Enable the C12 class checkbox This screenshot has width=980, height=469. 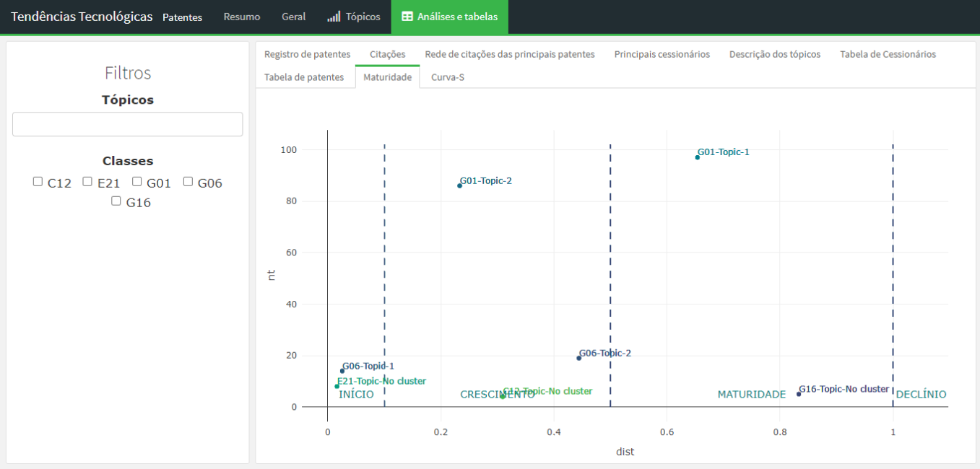(x=38, y=182)
